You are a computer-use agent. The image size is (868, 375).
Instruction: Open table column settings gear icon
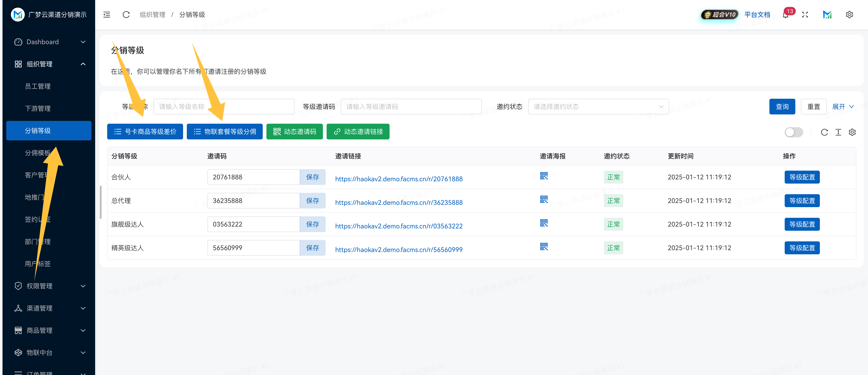click(852, 132)
